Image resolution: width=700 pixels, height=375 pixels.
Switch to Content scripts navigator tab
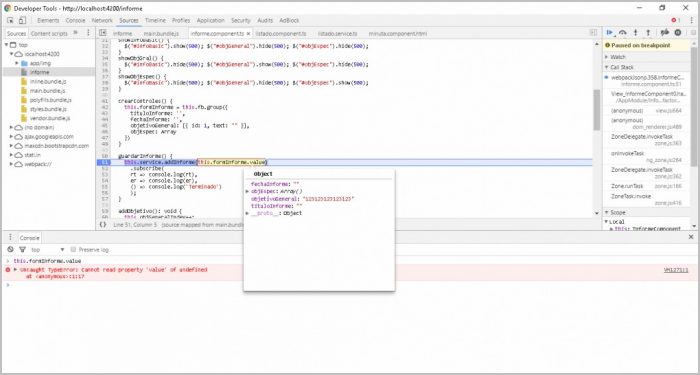point(49,33)
